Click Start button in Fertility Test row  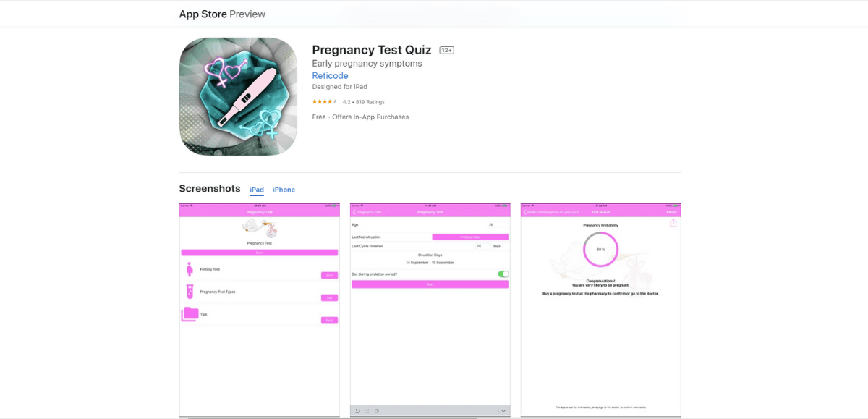coord(329,275)
